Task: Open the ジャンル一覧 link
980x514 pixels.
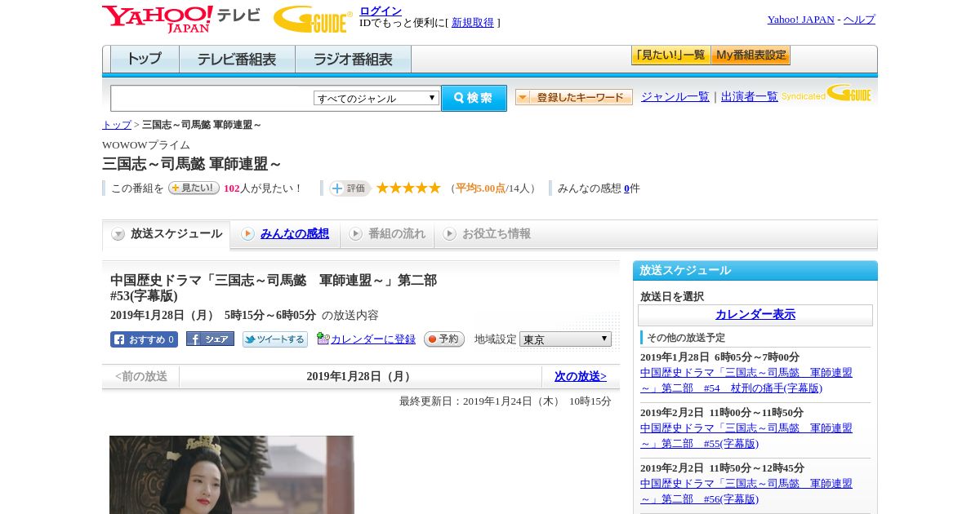Action: (x=675, y=97)
